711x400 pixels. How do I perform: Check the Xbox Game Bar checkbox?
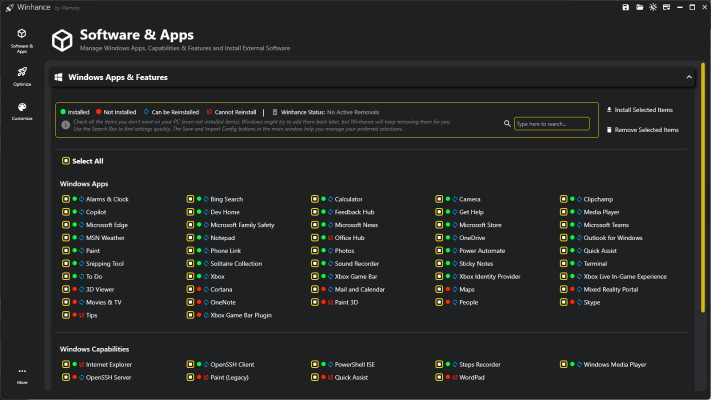[315, 276]
